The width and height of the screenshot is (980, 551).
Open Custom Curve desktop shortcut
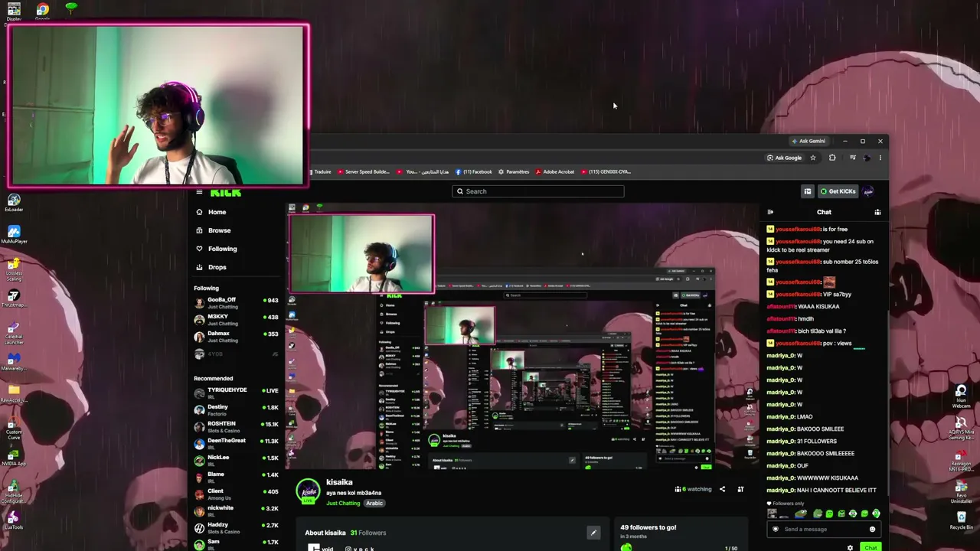[14, 427]
